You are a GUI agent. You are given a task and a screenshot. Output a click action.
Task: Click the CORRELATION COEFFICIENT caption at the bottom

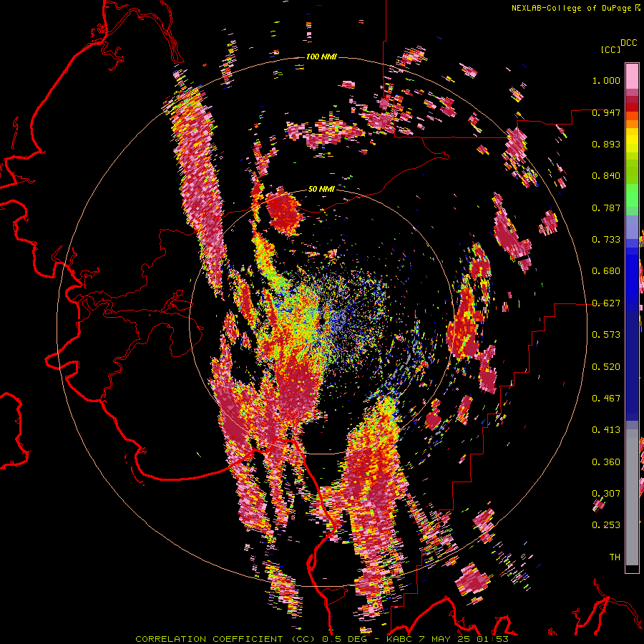point(322,639)
